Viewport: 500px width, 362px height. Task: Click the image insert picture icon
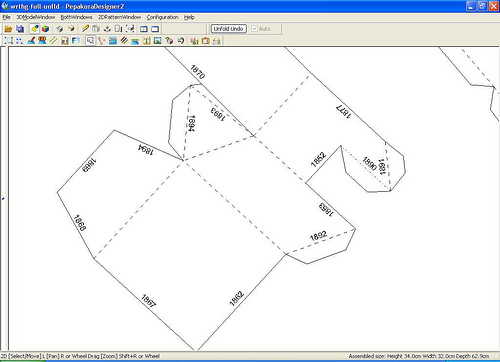click(x=158, y=41)
